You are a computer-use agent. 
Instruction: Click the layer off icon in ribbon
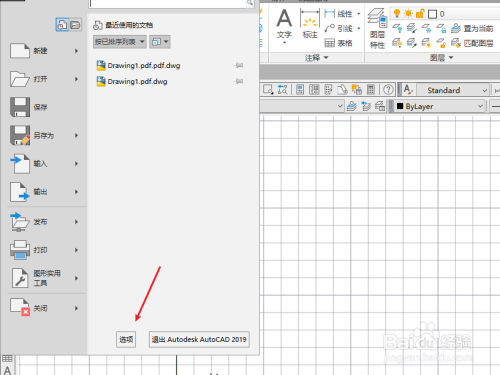pos(397,29)
